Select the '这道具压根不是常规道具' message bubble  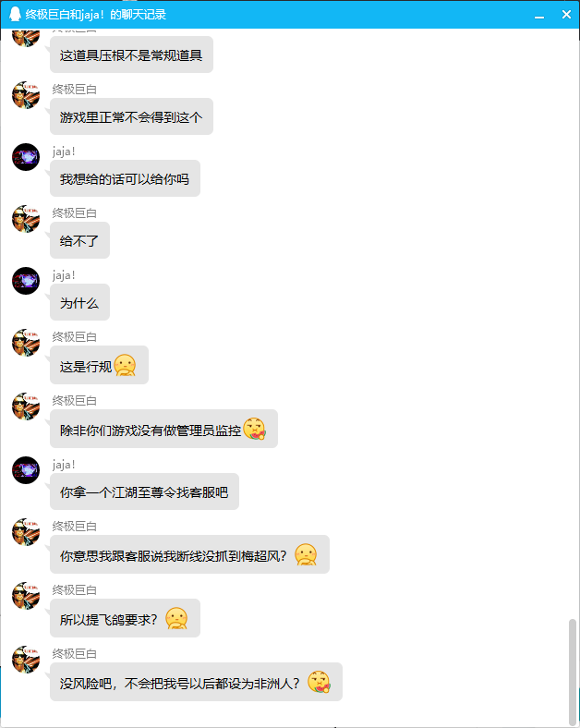131,55
